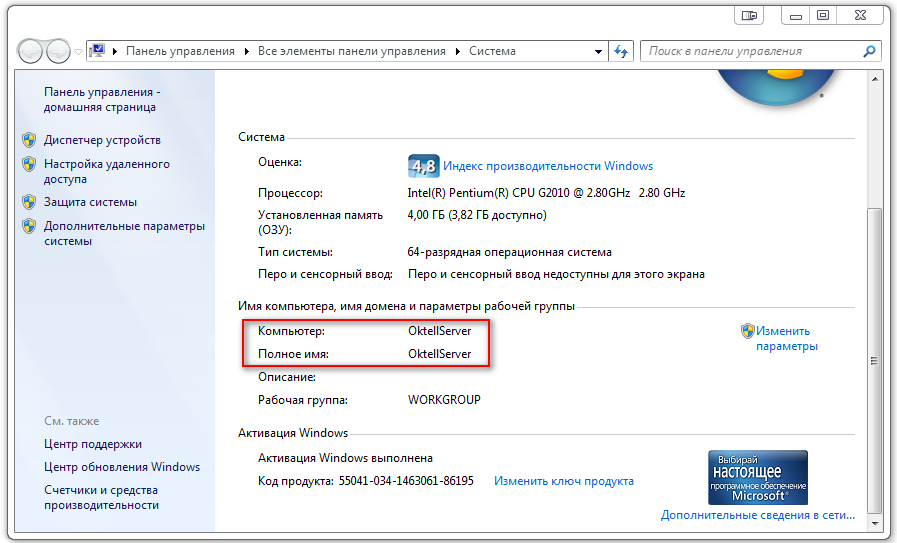Expand the arrow after Панель управления breadcrumb
Viewport: 897px width, 543px height.
(x=246, y=51)
